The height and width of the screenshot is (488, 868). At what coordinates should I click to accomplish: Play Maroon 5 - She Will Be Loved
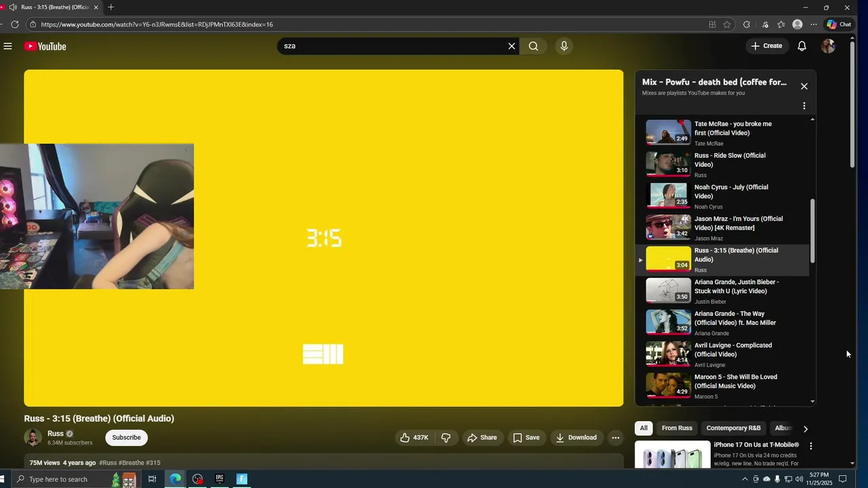click(x=722, y=386)
